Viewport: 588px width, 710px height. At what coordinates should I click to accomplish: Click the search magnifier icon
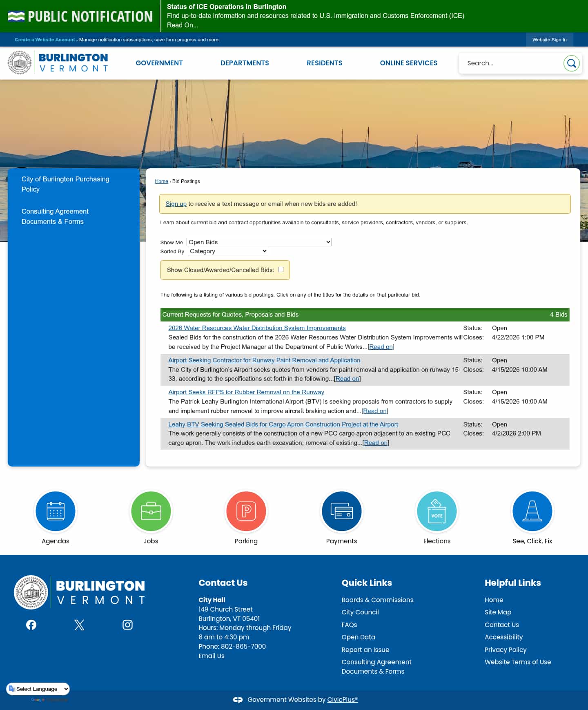click(x=571, y=63)
